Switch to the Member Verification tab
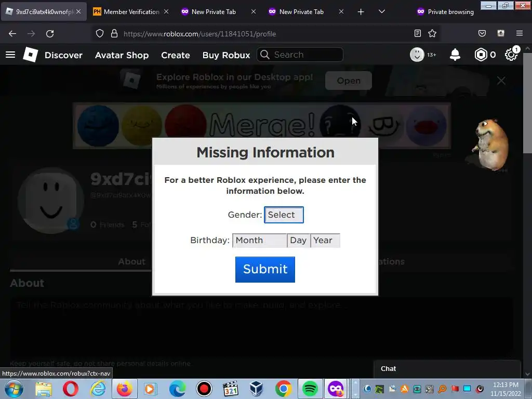The width and height of the screenshot is (532, 399). (x=131, y=12)
